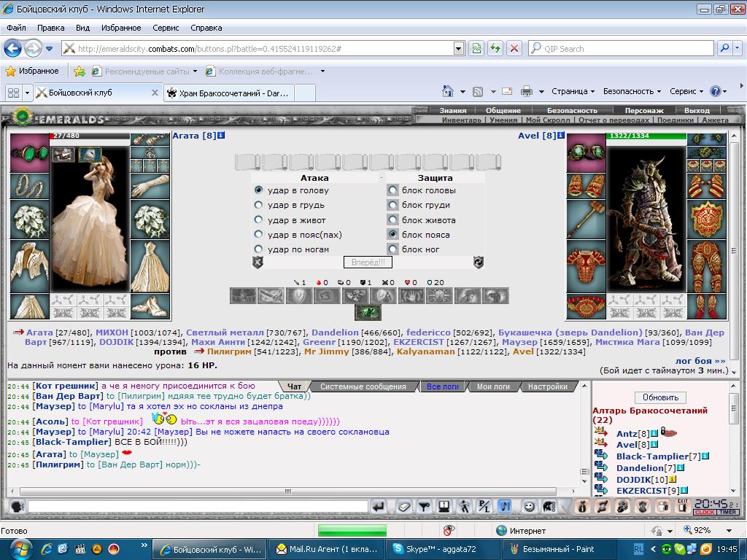
Task: Inspect Агата's white gloves equipment slot
Action: [x=150, y=186]
